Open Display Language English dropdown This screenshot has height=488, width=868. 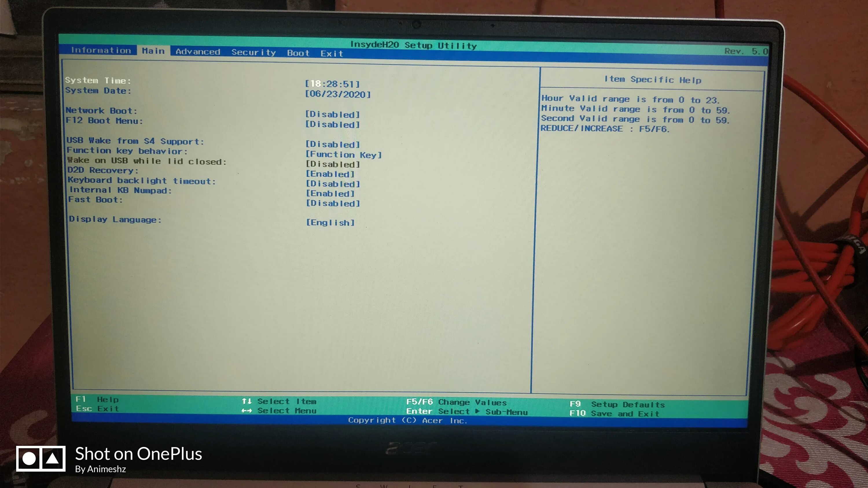point(330,222)
